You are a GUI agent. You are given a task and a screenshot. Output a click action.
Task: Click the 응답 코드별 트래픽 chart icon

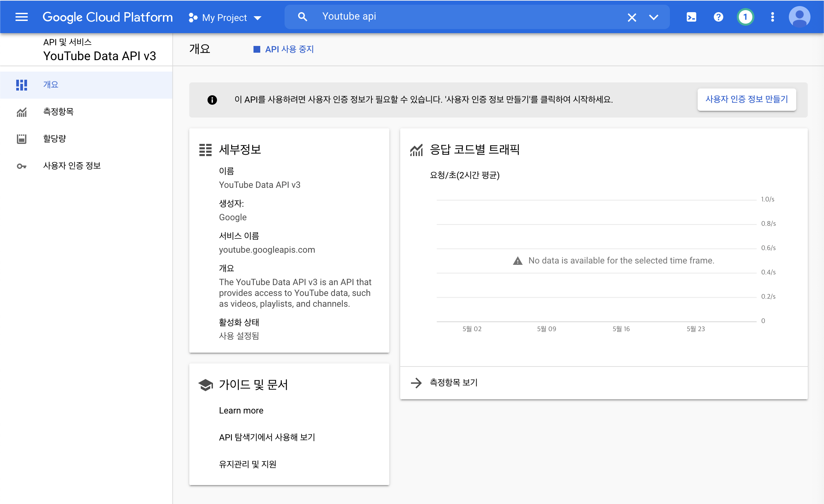(416, 150)
